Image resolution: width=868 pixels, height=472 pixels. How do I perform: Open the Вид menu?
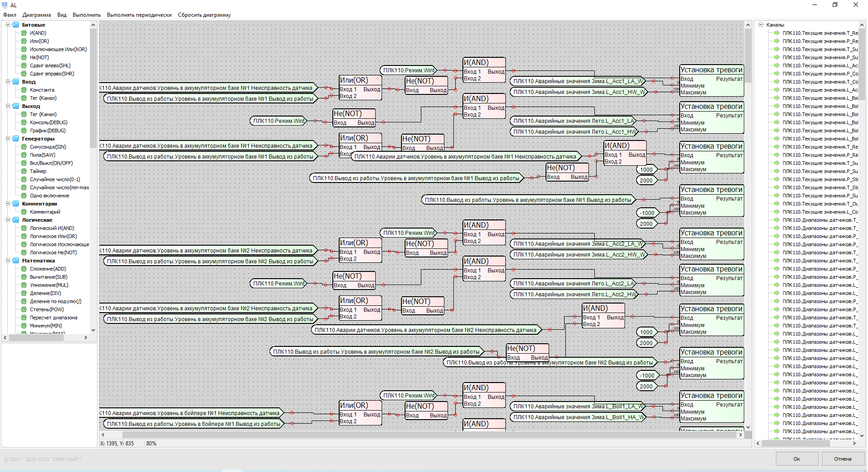coord(62,15)
